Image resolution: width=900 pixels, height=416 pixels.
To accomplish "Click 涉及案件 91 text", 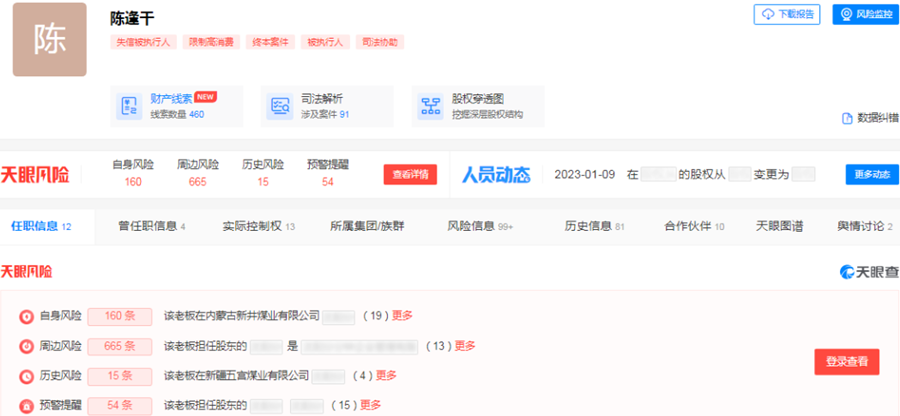I will [325, 114].
